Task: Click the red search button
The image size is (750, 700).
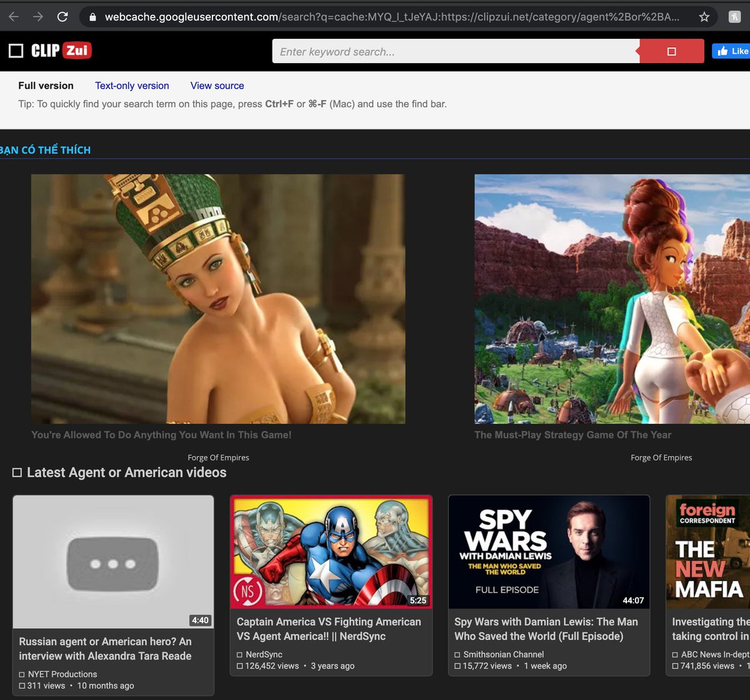Action: (x=672, y=51)
